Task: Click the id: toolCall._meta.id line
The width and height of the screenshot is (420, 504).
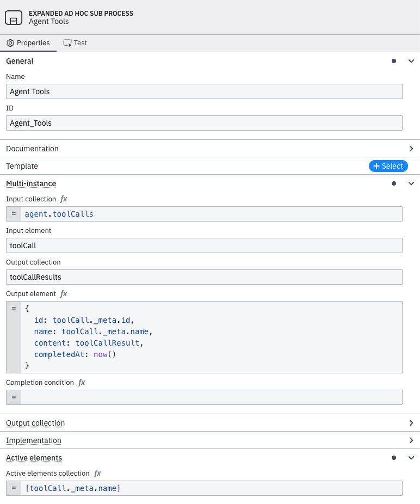Action: click(84, 320)
